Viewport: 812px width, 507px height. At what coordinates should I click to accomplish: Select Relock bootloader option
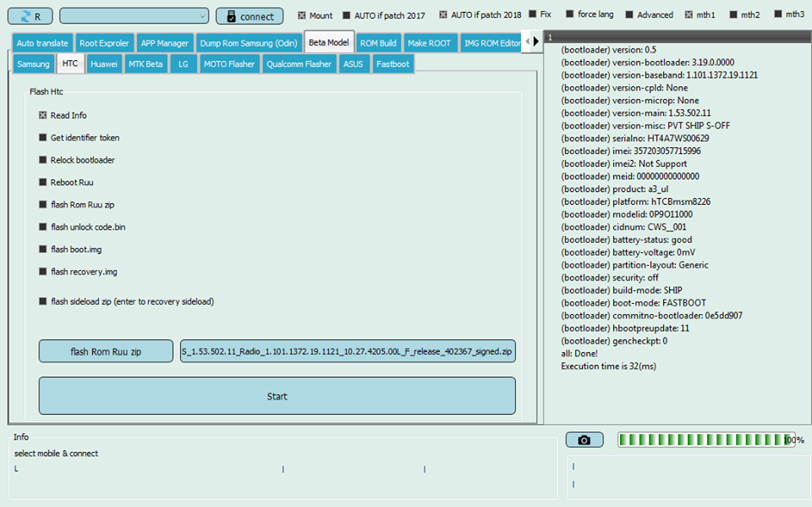click(x=77, y=160)
